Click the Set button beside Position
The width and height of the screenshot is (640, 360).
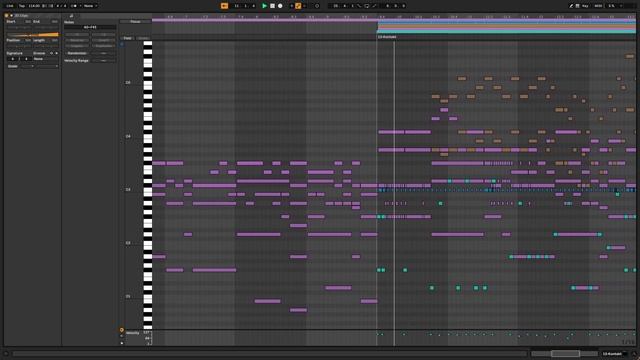click(x=28, y=40)
